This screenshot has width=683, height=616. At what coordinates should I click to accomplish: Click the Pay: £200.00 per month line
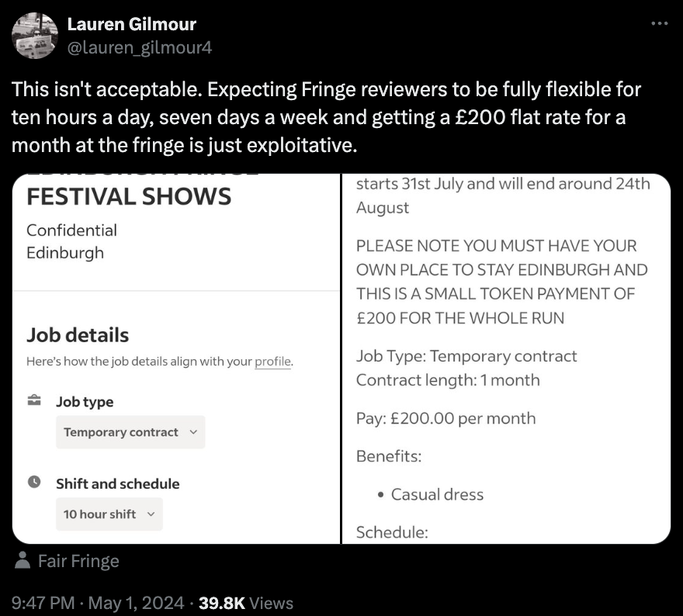[x=446, y=418]
